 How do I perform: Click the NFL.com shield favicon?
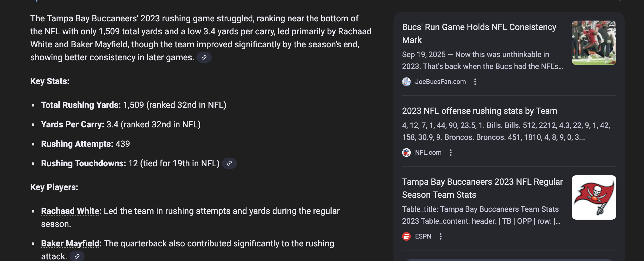[406, 153]
